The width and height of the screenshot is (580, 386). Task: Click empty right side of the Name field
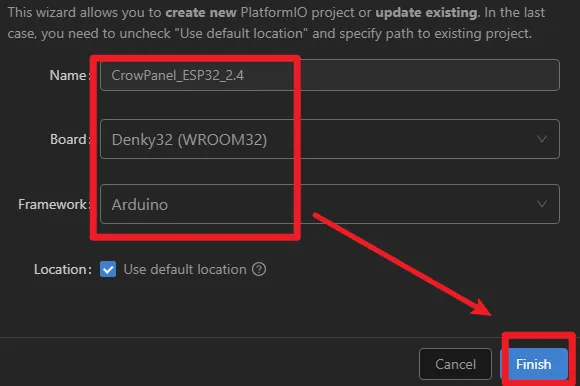point(429,75)
